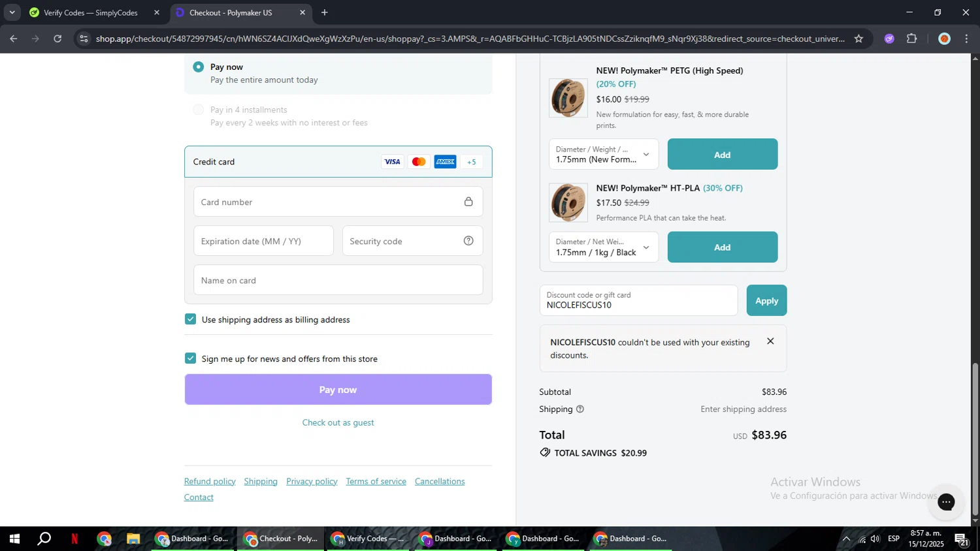The image size is (980, 551).
Task: Show the +5 more card types
Action: (472, 162)
